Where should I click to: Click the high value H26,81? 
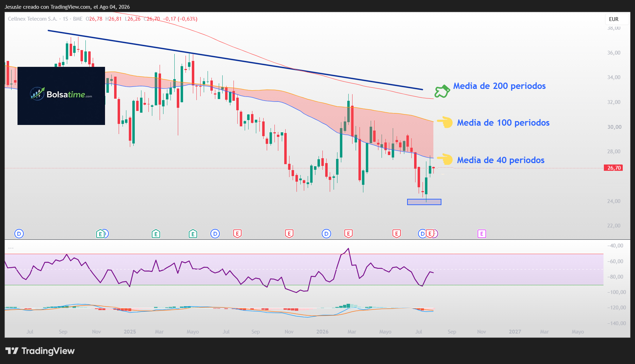pyautogui.click(x=113, y=19)
